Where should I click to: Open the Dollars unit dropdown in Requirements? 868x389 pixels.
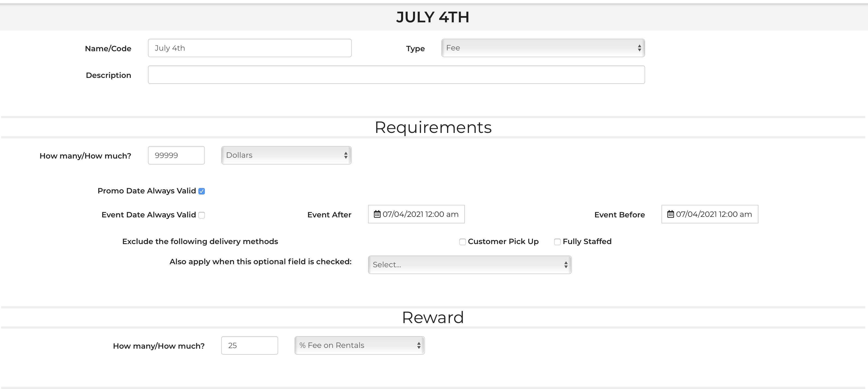[286, 155]
